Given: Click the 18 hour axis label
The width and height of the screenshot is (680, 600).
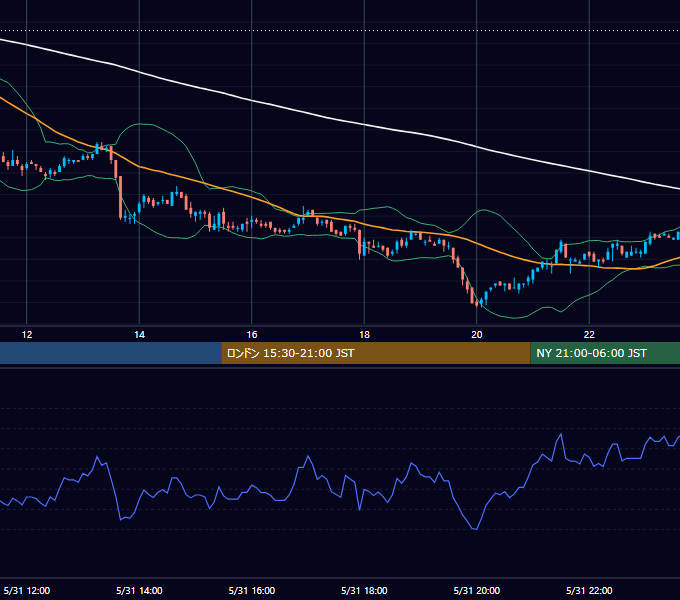Looking at the screenshot, I should click(364, 335).
